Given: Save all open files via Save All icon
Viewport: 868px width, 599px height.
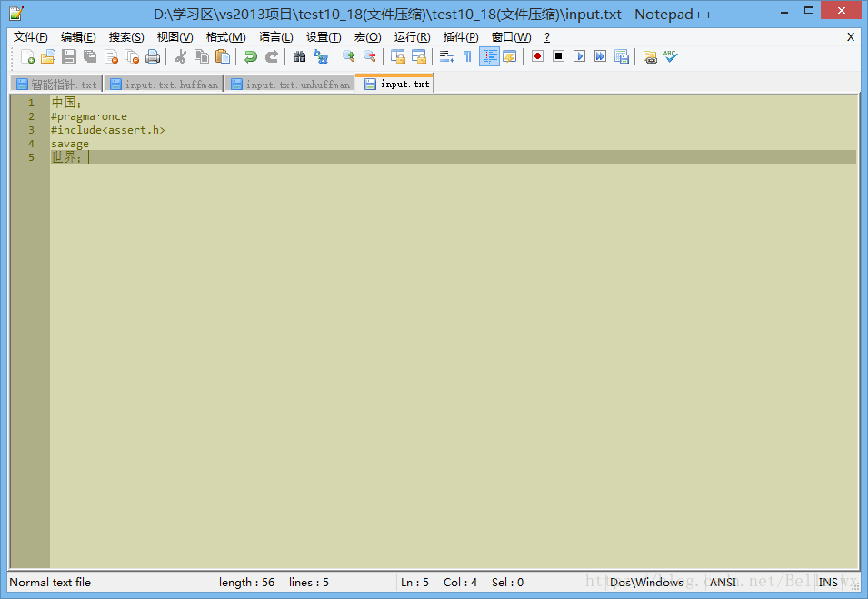Looking at the screenshot, I should (90, 56).
